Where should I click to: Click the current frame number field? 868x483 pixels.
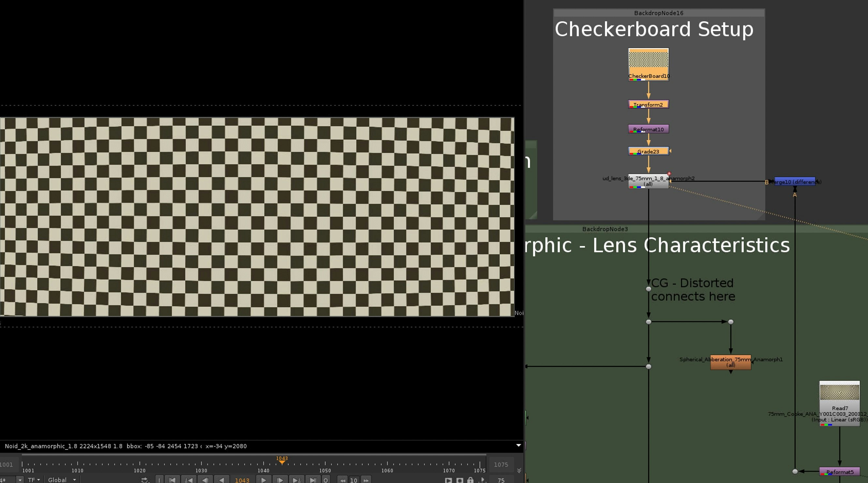242,480
